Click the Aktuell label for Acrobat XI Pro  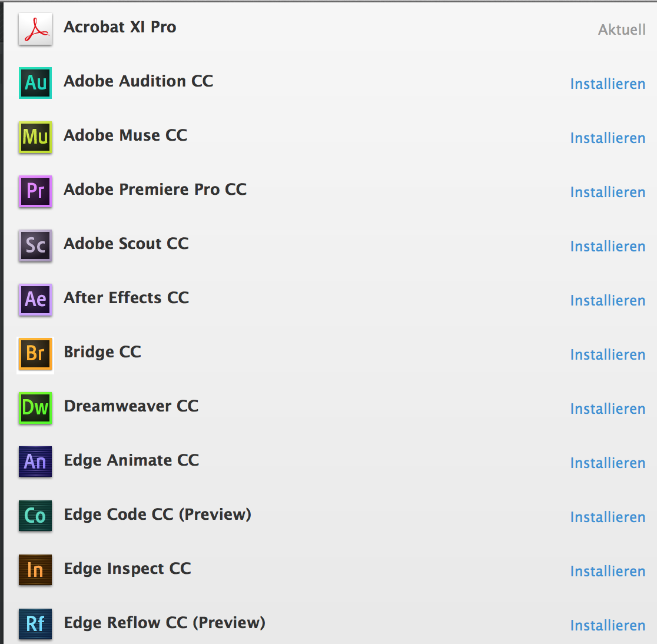[x=622, y=29]
